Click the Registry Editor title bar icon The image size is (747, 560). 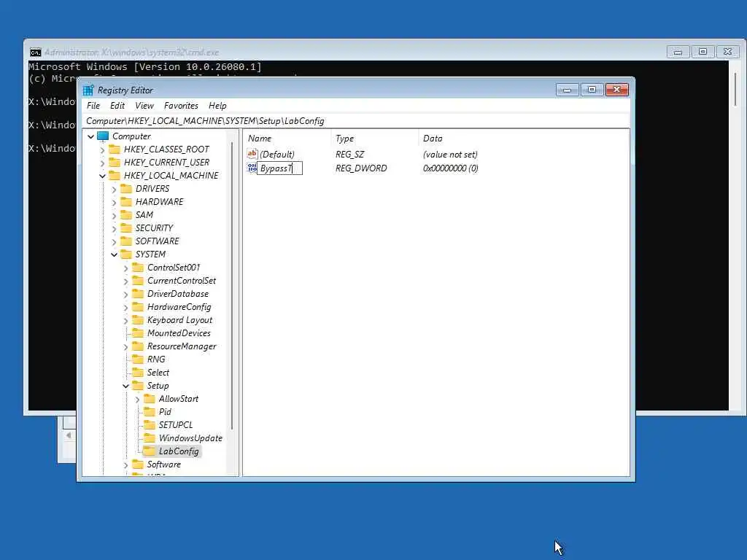(88, 90)
